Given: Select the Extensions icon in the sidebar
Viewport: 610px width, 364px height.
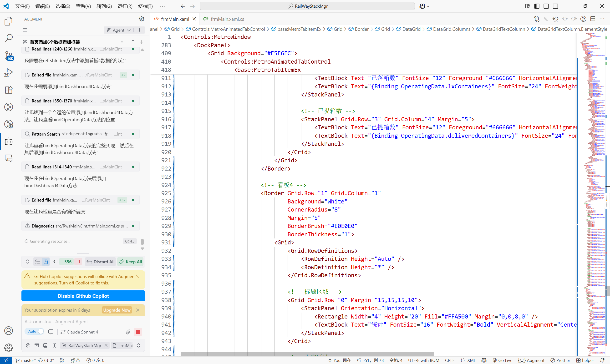Looking at the screenshot, I should 9,90.
